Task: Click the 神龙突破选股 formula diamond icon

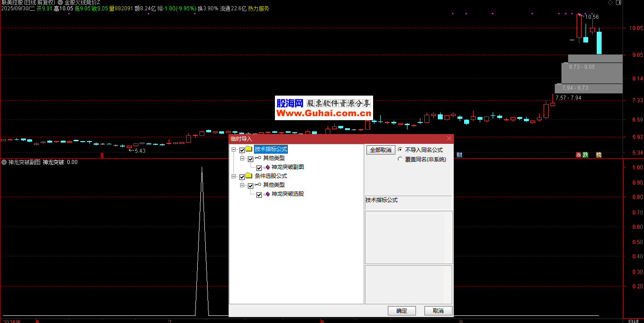Action: click(268, 194)
